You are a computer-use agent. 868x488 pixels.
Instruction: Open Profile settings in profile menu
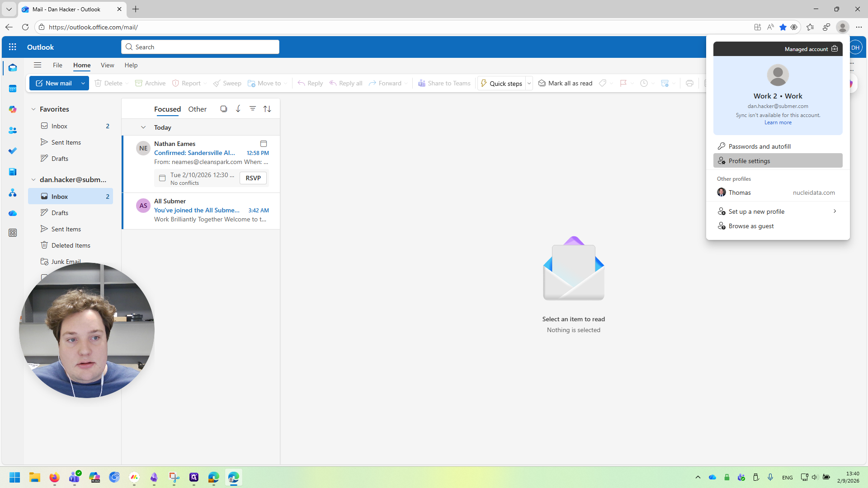point(778,161)
